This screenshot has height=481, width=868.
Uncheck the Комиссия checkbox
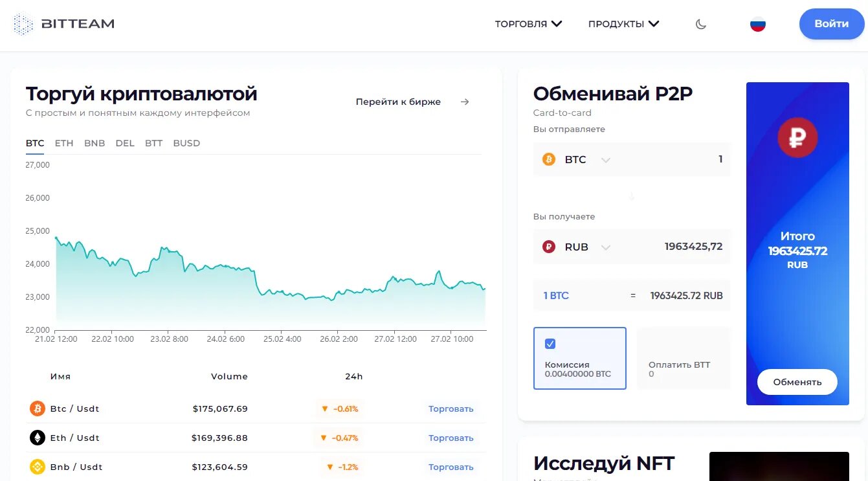(x=550, y=344)
